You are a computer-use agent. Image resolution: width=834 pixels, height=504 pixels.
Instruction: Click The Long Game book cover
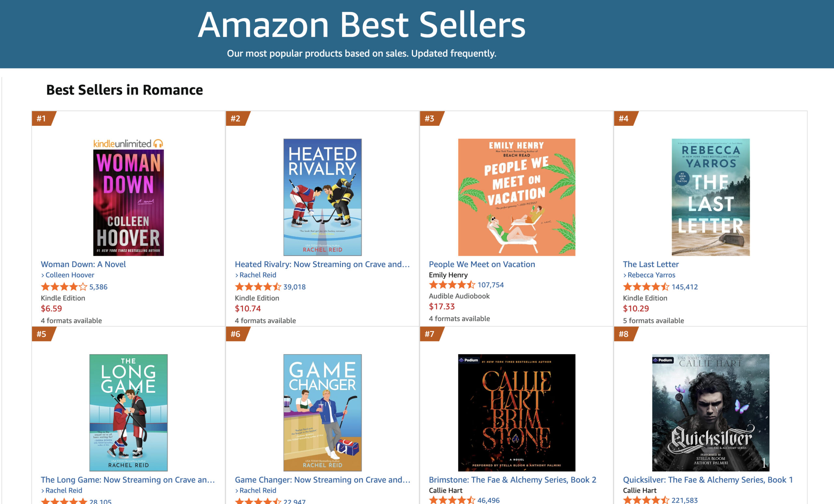pyautogui.click(x=128, y=412)
